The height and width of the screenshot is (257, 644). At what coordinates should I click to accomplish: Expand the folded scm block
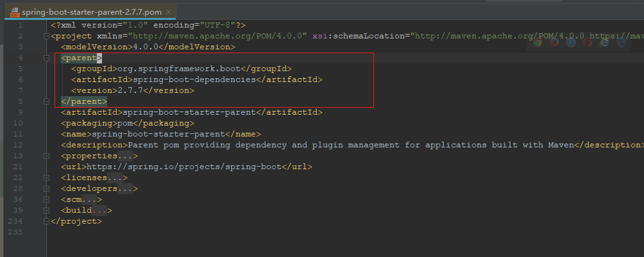pos(46,199)
